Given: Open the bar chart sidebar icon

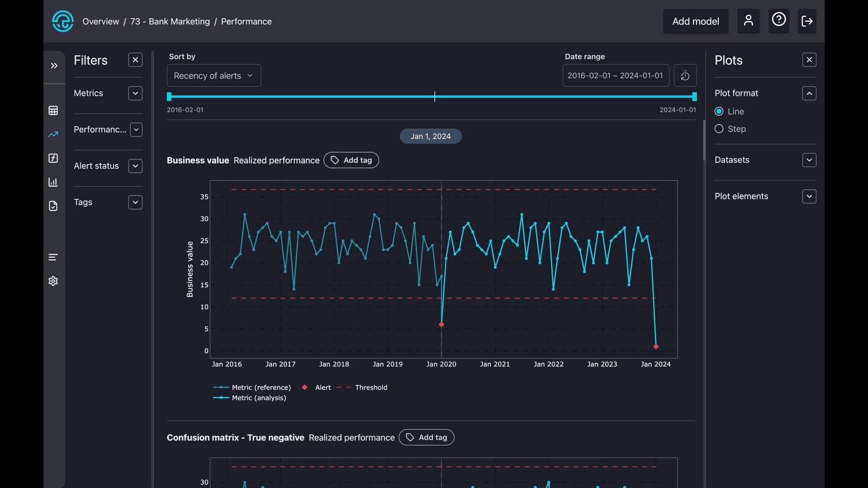Looking at the screenshot, I should [53, 182].
